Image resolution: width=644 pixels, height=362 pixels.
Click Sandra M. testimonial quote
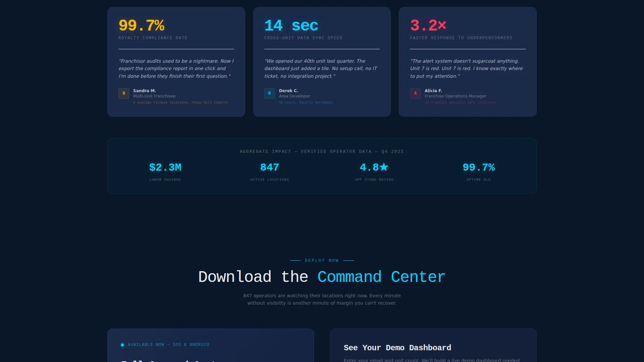176,68
